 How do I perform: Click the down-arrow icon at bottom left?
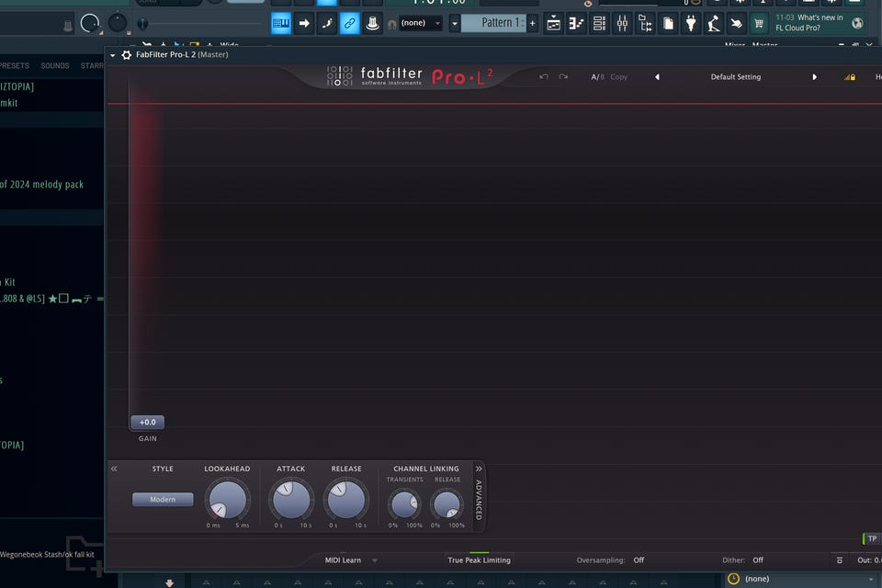[x=169, y=582]
